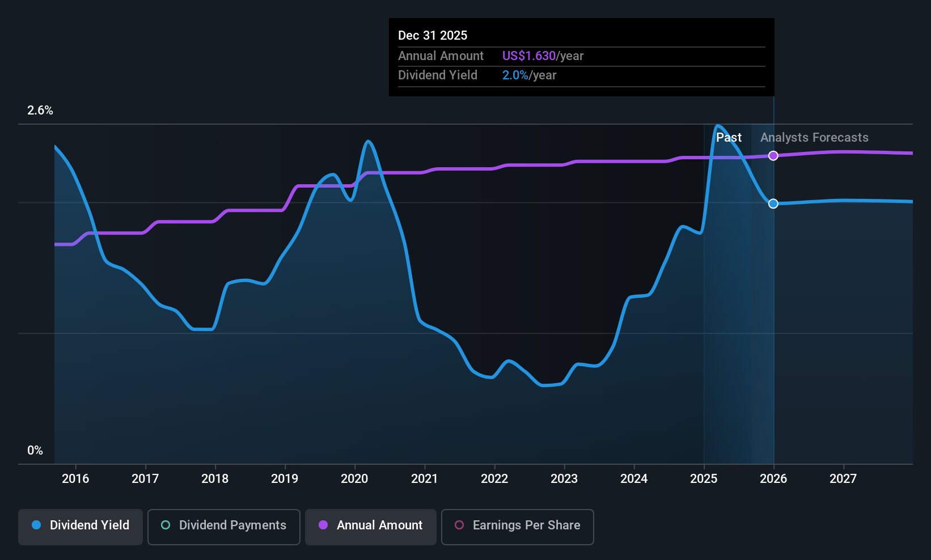
Task: Toggle the Dividend Yield series visibility
Action: 80,527
